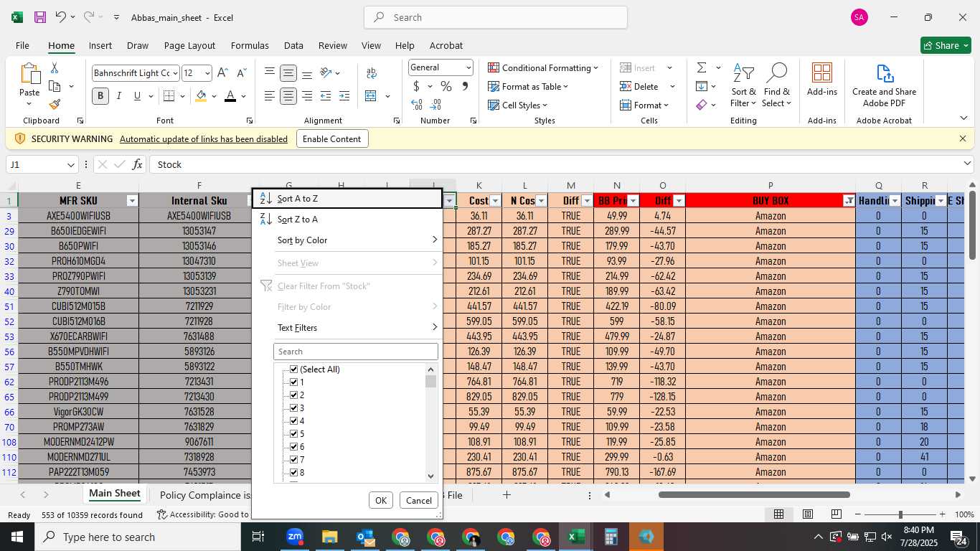Open the General number format dropdown

tap(468, 67)
